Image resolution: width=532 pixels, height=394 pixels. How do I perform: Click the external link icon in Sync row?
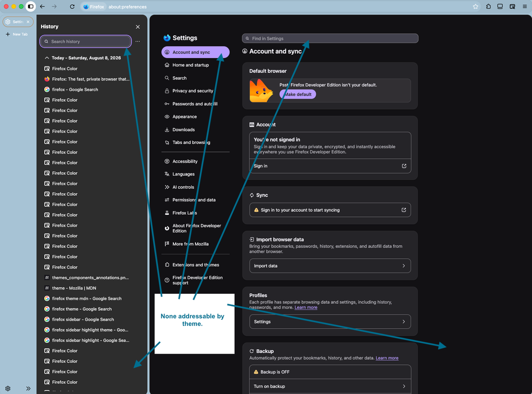404,210
